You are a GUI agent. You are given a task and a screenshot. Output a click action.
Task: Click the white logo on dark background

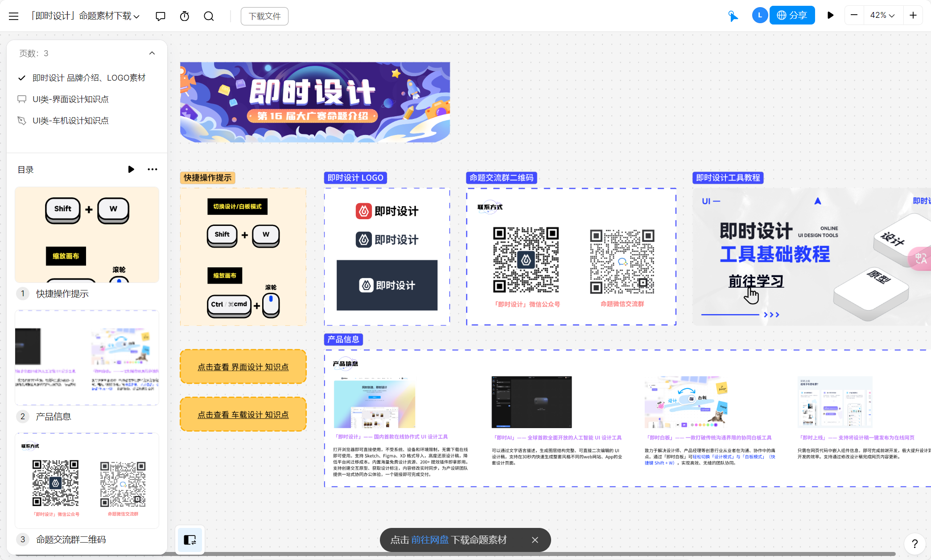(387, 285)
